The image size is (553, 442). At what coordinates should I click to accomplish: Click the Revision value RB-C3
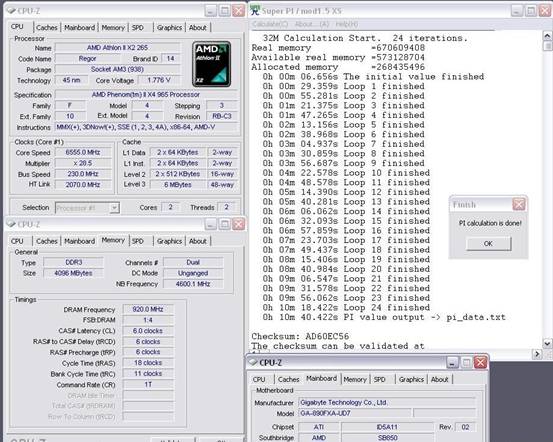tap(222, 116)
